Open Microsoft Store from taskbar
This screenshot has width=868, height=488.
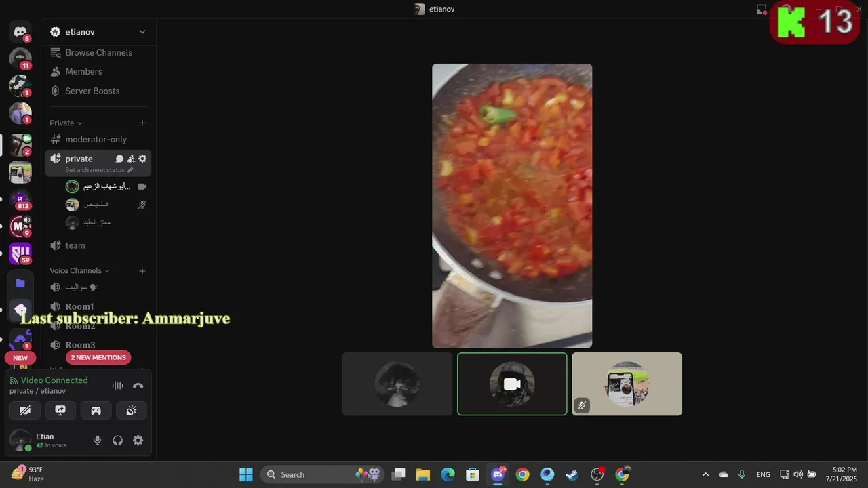tap(473, 474)
